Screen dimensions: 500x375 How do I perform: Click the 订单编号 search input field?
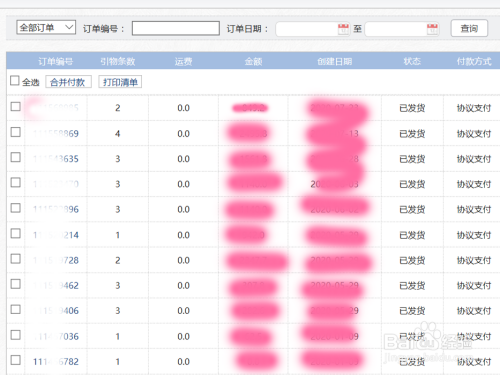pyautogui.click(x=176, y=28)
